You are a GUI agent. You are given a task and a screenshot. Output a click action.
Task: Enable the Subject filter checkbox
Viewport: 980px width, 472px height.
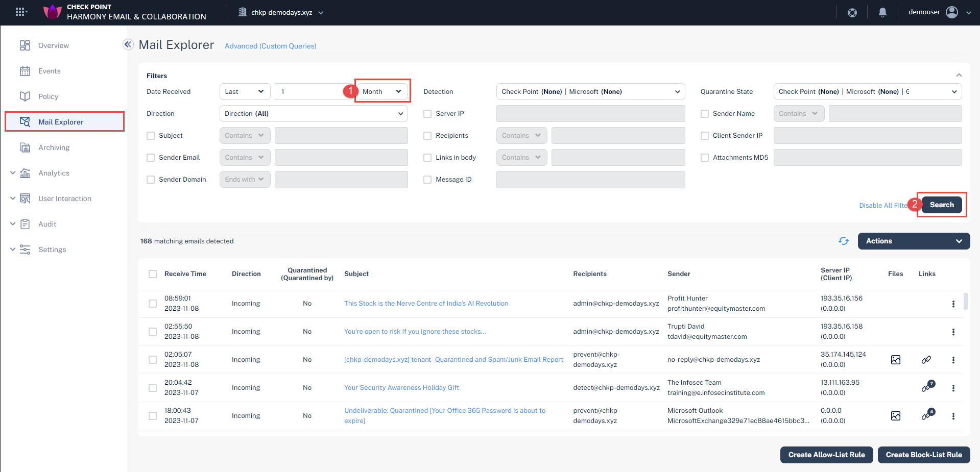pos(151,136)
